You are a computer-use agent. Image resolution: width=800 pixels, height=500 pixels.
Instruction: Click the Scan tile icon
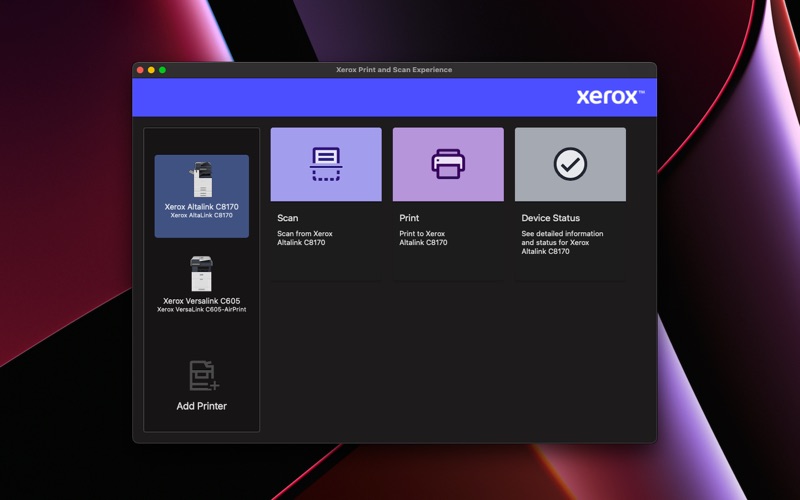[x=326, y=164]
